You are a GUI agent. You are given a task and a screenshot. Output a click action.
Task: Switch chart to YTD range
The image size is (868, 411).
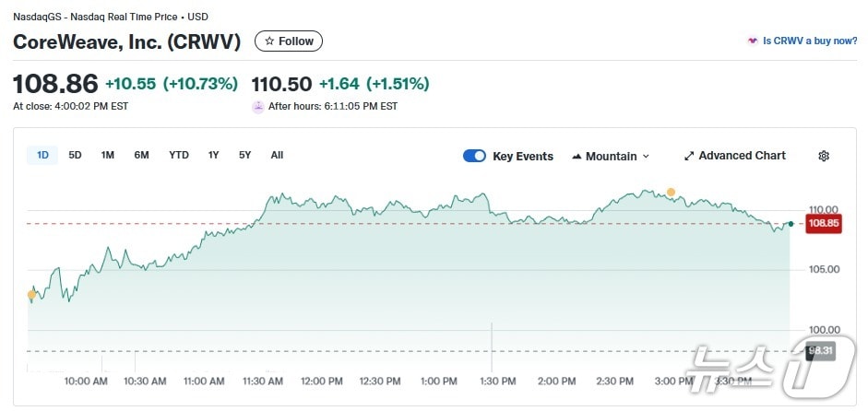tap(179, 155)
